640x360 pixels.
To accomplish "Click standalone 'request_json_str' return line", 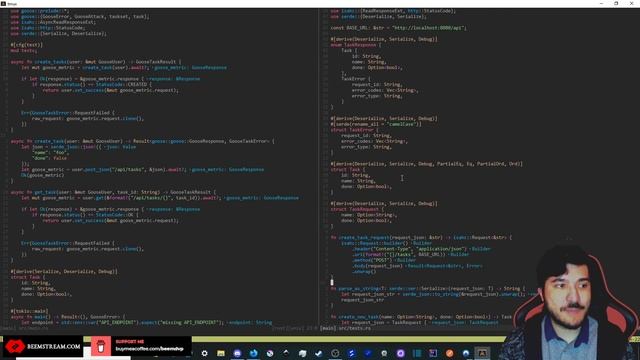I will pos(362,300).
